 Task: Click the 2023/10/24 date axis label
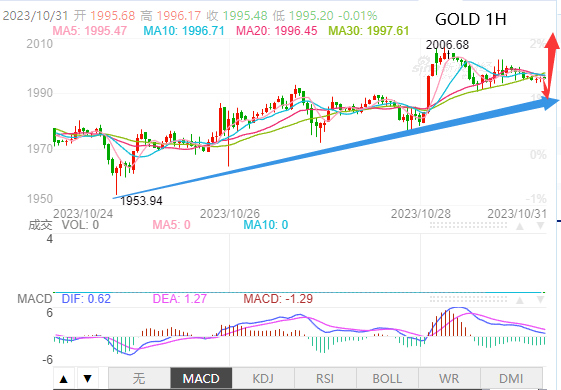(83, 214)
